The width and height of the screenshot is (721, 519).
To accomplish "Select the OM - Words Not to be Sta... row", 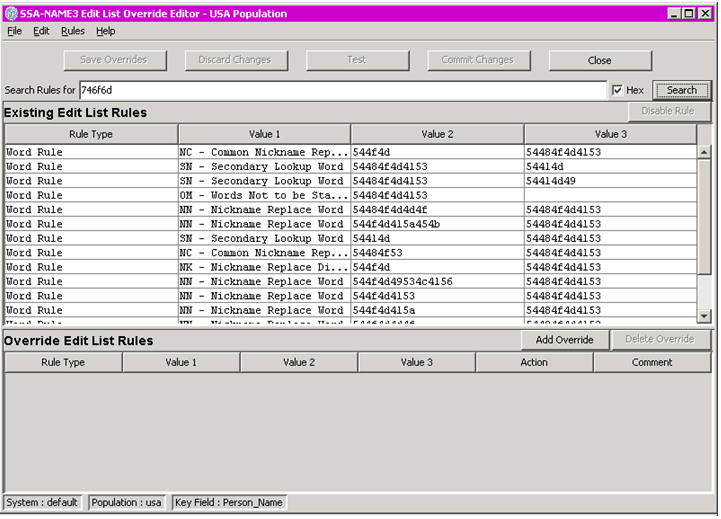I will 260,196.
